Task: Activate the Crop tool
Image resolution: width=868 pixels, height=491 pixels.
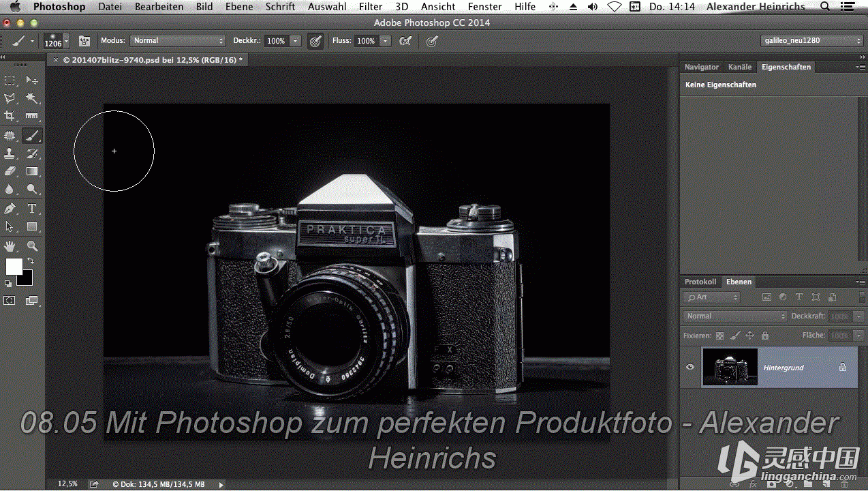Action: point(10,117)
